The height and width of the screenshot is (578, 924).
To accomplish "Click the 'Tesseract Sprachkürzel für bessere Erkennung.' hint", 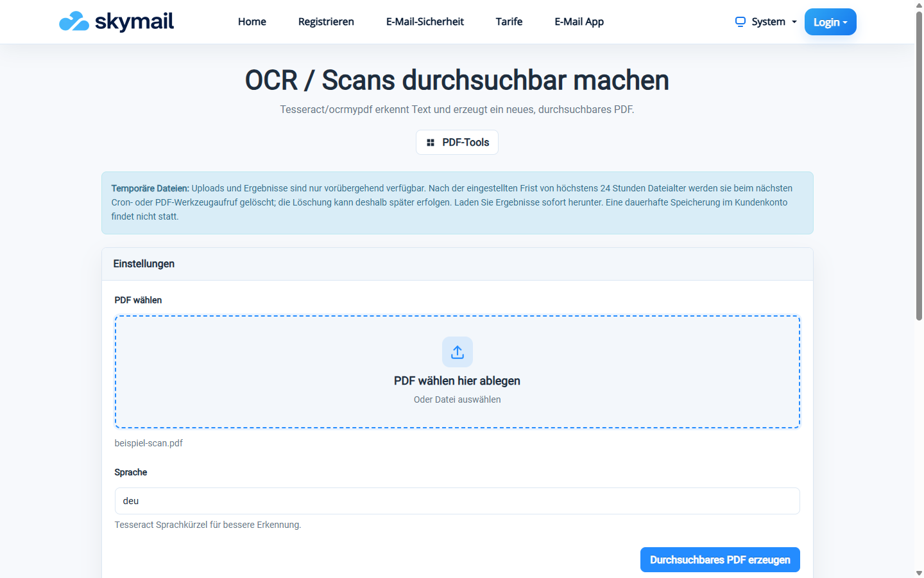I will tap(208, 525).
